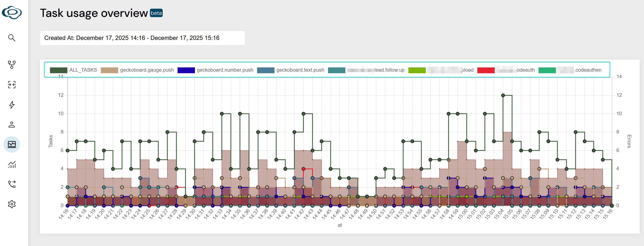Select the task usage monitor icon
The width and height of the screenshot is (644, 246).
click(x=12, y=144)
